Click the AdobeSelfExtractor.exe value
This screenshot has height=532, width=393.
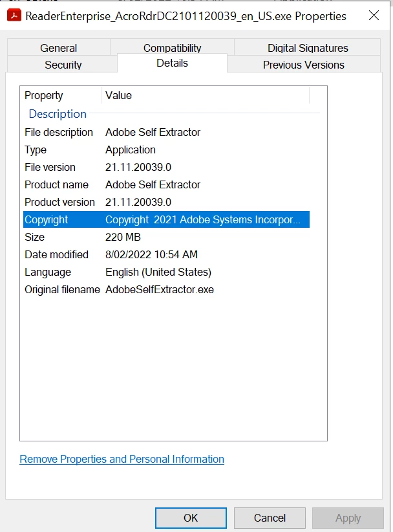pos(160,289)
